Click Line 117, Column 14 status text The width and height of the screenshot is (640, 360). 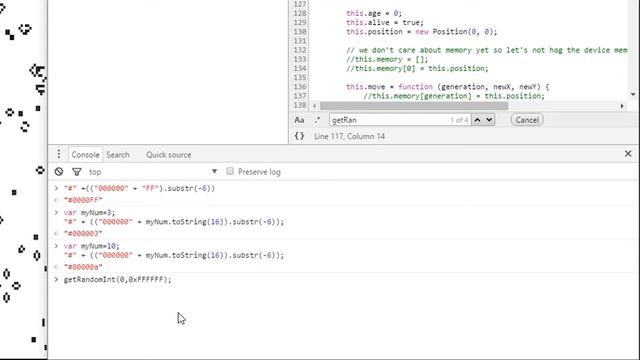pos(349,136)
